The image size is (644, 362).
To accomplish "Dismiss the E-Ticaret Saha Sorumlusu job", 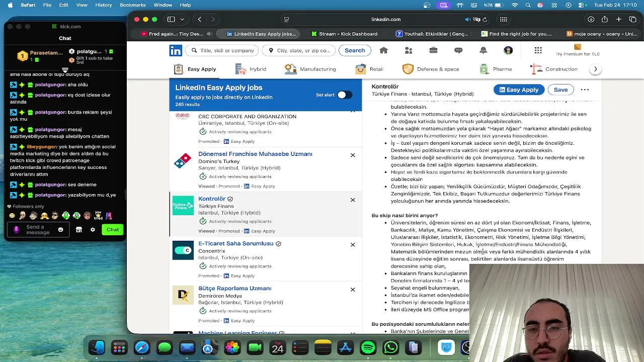I will click(x=353, y=244).
